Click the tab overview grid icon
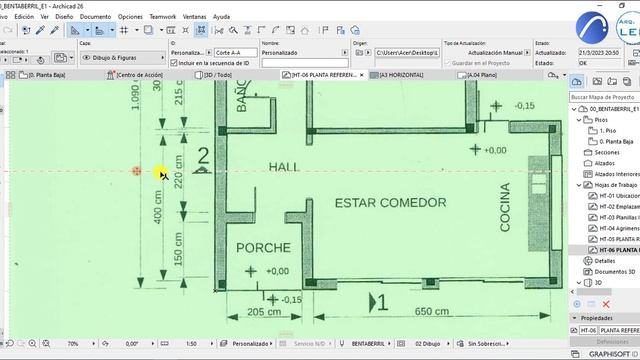This screenshot has height=360, width=640. click(x=10, y=75)
